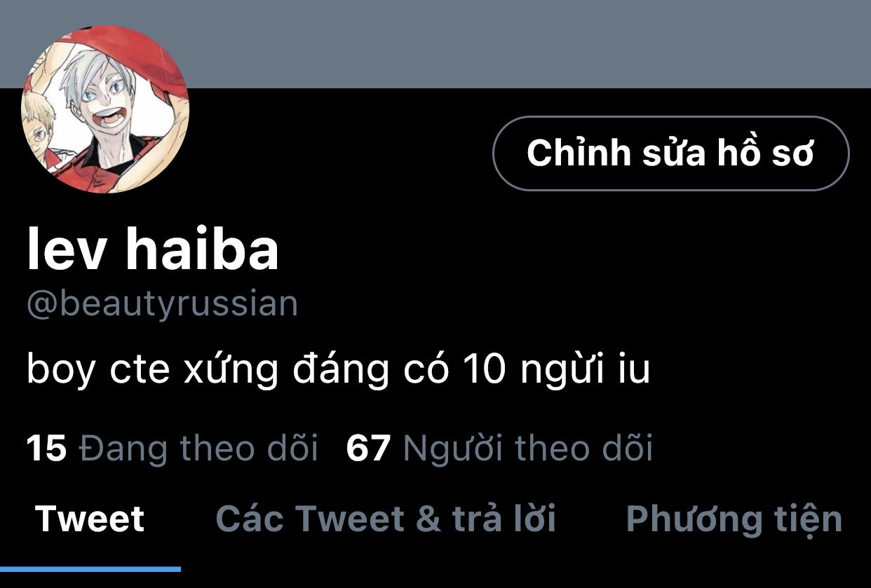This screenshot has height=588, width=871.
Task: Click the blue underline below Tweet tab
Action: [90, 568]
